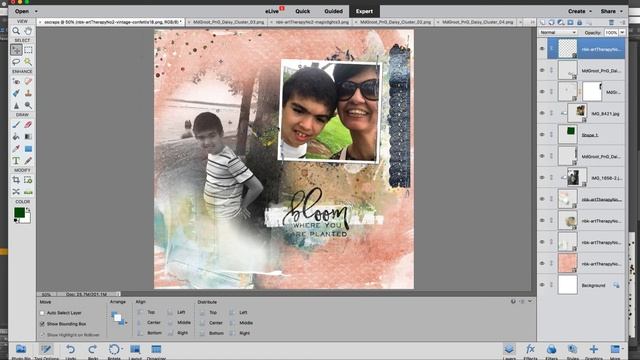Select the Custom Shape tool

[28, 149]
